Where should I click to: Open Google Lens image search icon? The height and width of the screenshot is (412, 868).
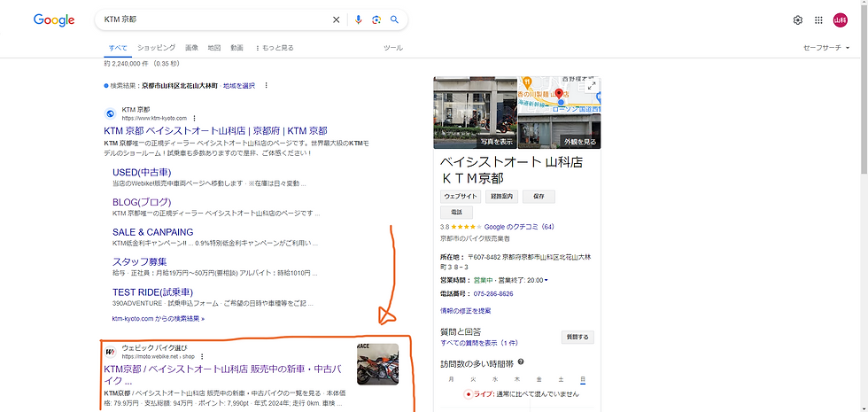pyautogui.click(x=376, y=19)
